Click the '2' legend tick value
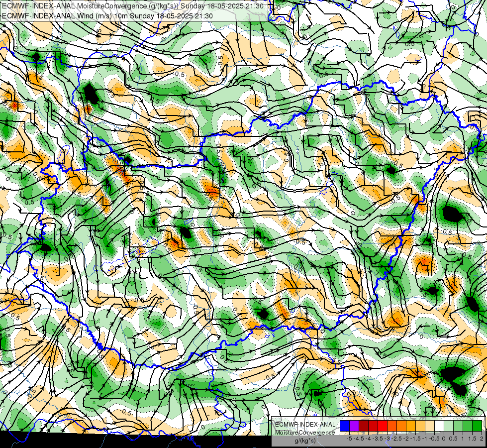Viewport: 487px width, 448px height. (482, 439)
